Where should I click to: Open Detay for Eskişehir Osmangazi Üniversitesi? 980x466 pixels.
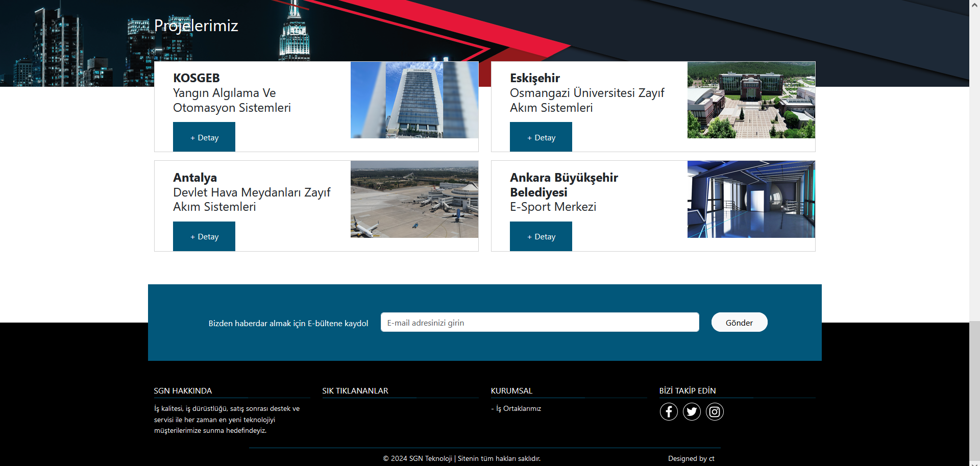541,137
